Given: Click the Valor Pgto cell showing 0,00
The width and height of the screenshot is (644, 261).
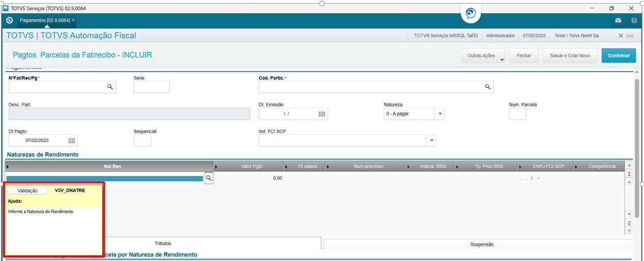Looking at the screenshot, I should click(x=249, y=178).
